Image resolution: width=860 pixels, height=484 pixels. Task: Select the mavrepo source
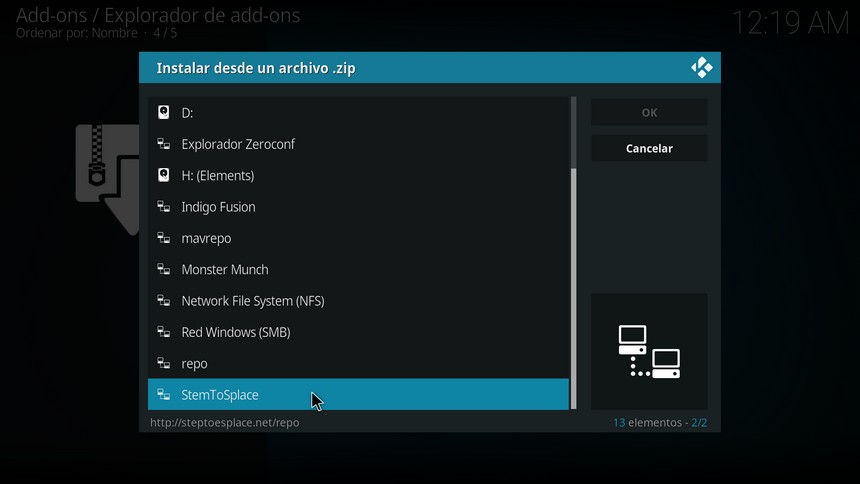pyautogui.click(x=358, y=238)
